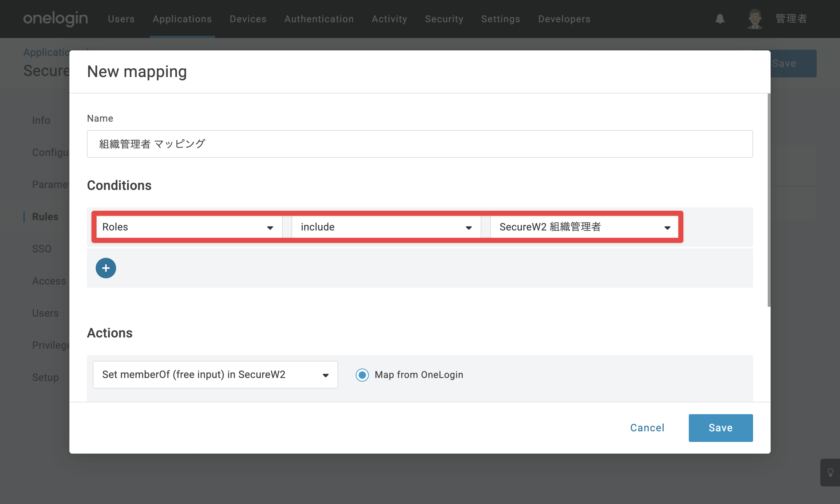Open the SecureW2 組織管理者 value dropdown

click(x=584, y=227)
